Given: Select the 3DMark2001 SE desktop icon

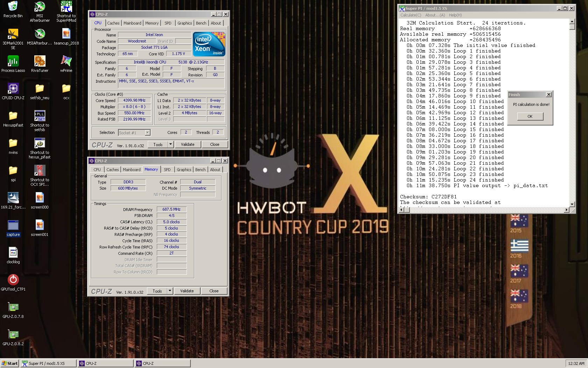Looking at the screenshot, I should [13, 39].
